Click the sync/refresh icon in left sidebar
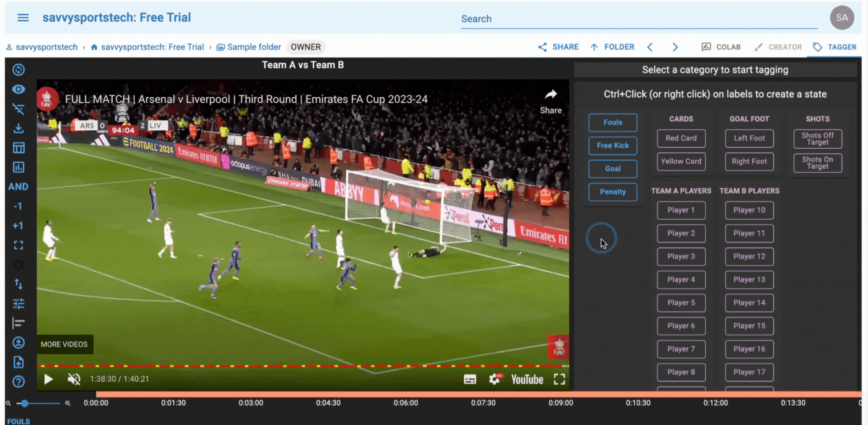This screenshot has height=425, width=868. click(19, 70)
